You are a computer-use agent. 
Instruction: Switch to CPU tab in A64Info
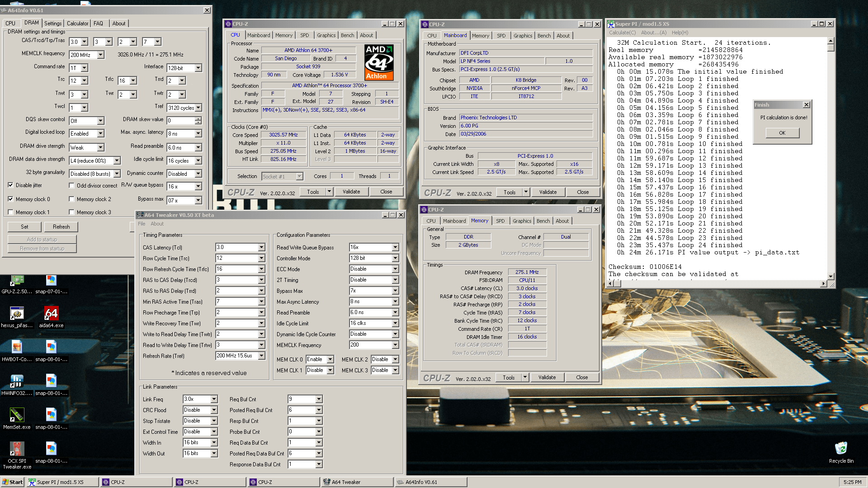[x=10, y=23]
